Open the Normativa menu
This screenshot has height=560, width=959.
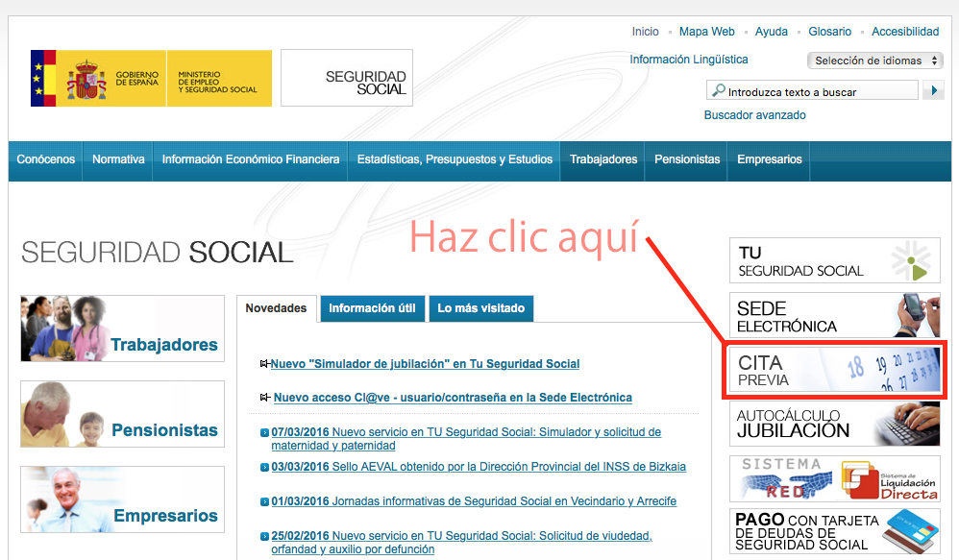click(x=118, y=159)
